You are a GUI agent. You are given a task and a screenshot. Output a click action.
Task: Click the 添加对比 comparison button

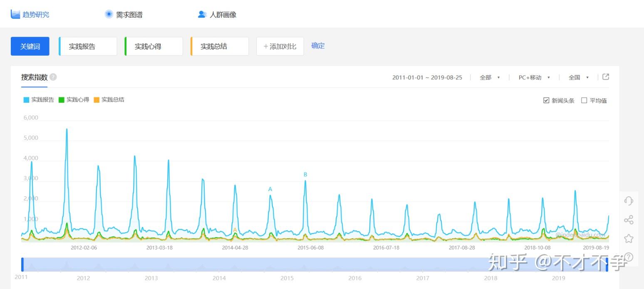tap(280, 46)
